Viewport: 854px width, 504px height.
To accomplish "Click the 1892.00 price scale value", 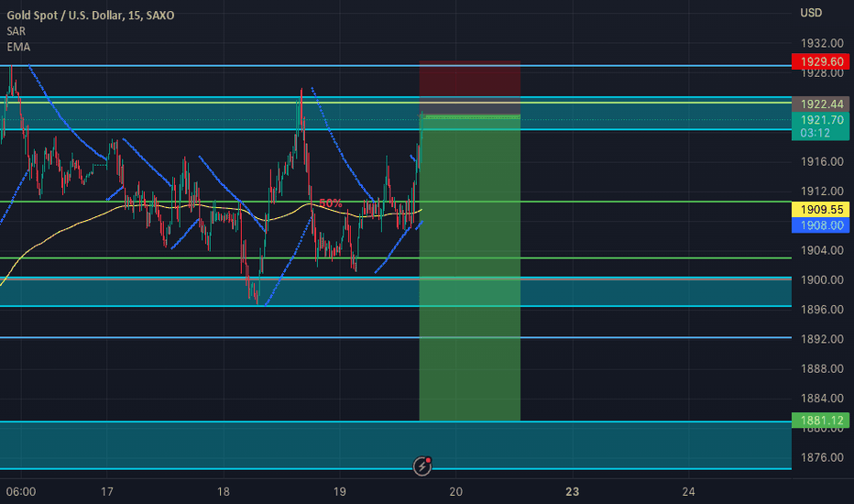I will pos(822,339).
